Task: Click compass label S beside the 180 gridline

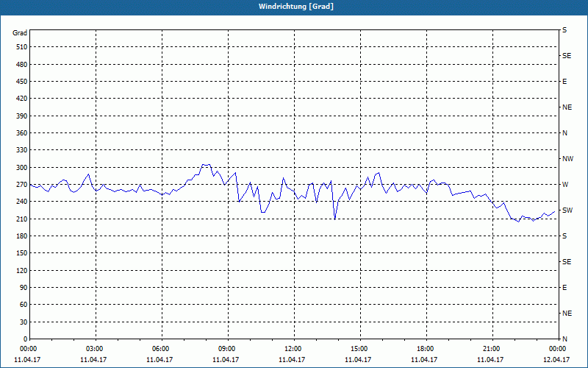Action: pos(564,236)
